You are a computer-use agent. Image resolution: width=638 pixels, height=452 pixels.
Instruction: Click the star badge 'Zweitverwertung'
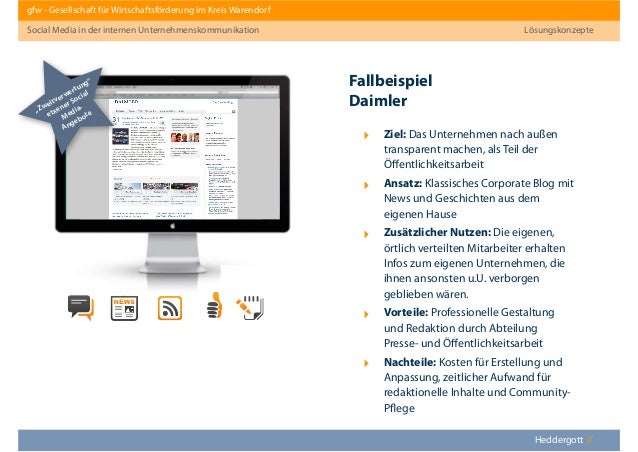64,105
